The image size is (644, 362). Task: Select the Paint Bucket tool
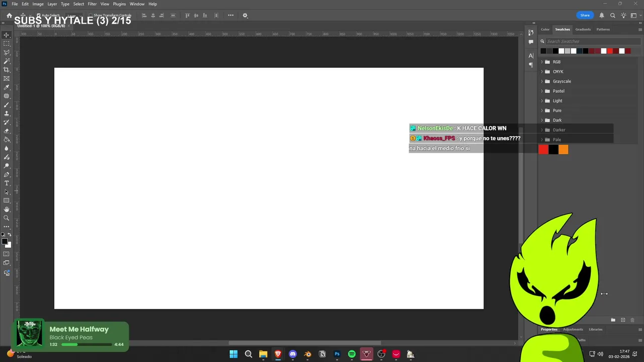pyautogui.click(x=7, y=140)
